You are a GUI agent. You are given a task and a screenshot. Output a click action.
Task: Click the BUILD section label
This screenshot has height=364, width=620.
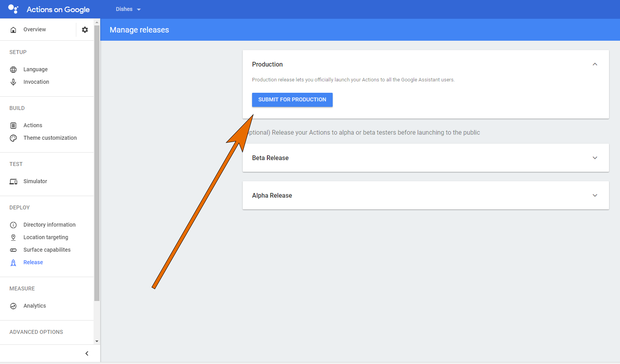[17, 108]
